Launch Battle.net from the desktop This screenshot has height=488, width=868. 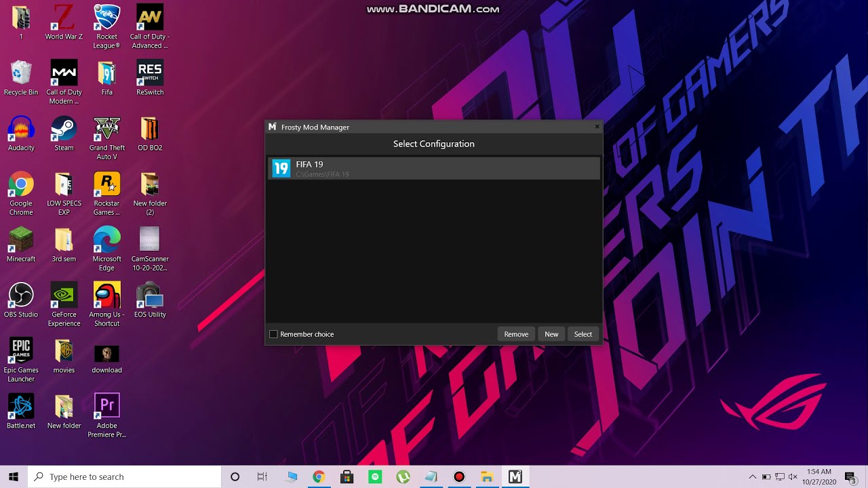[21, 412]
